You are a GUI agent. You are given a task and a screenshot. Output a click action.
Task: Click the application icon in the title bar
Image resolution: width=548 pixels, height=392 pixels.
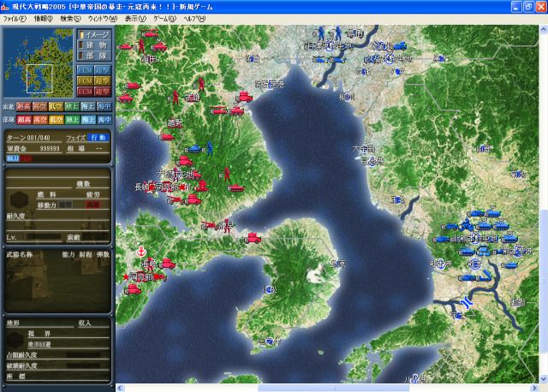click(5, 7)
